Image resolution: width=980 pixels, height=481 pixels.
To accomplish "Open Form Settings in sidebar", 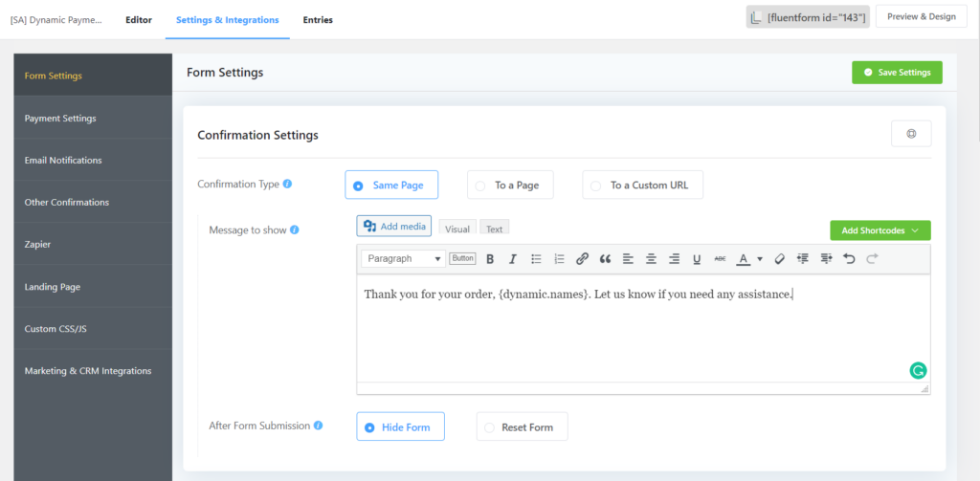I will click(x=93, y=75).
